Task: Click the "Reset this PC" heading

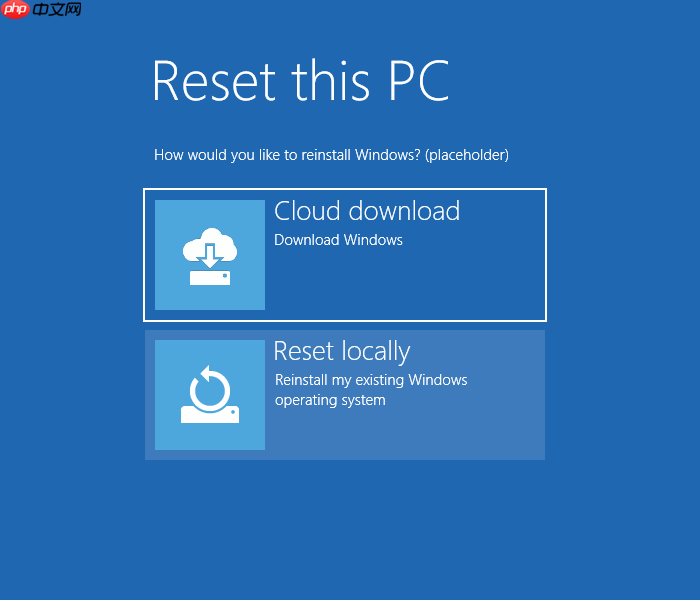Action: click(x=300, y=81)
